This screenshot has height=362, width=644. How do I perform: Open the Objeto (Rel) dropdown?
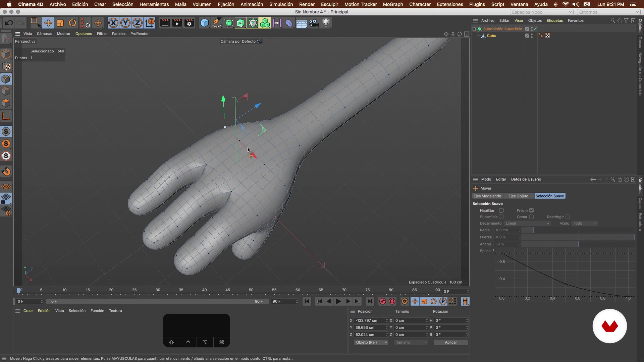pos(371,343)
